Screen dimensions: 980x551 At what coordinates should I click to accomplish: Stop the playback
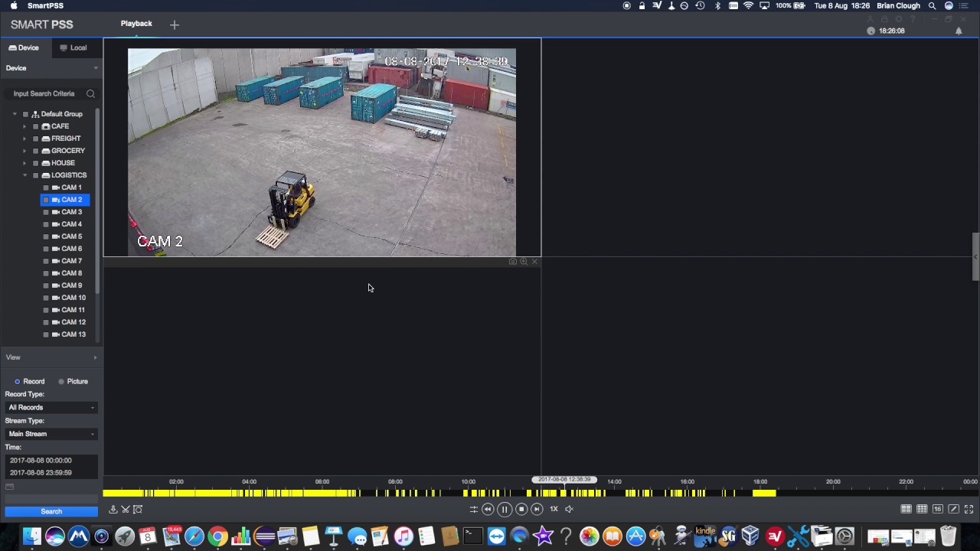point(521,509)
